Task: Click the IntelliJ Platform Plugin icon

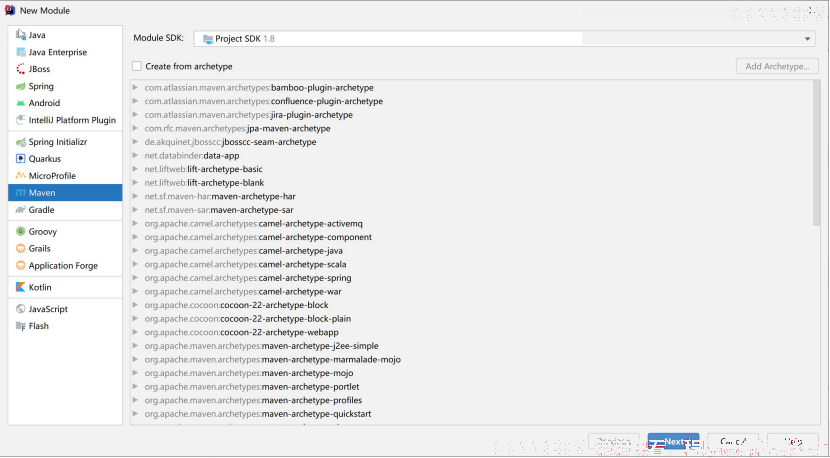Action: [21, 120]
